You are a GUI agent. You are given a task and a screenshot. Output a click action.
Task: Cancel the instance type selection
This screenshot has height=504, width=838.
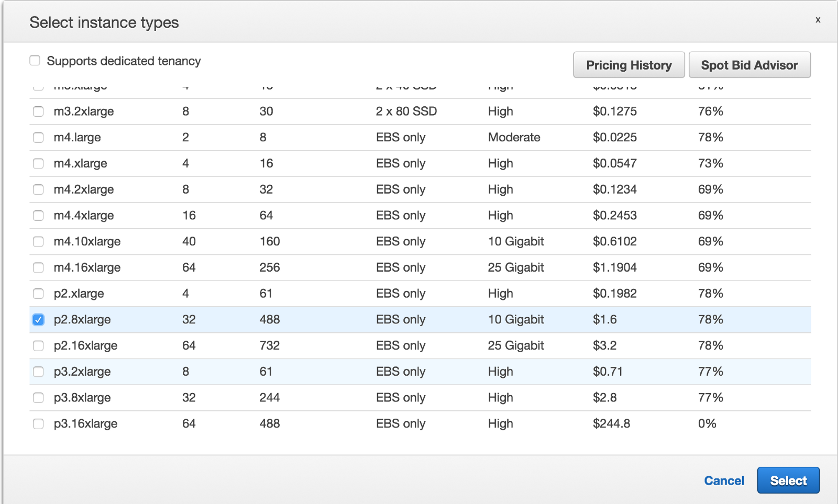coord(724,480)
